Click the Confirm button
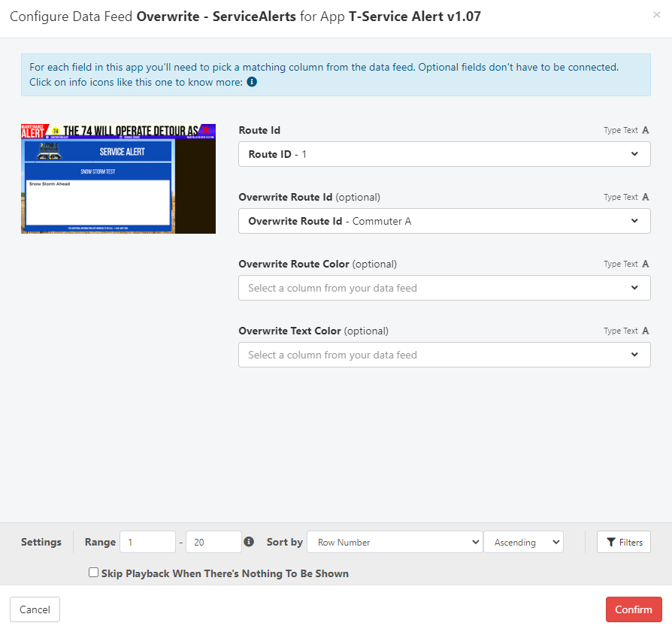The width and height of the screenshot is (672, 632). tap(634, 609)
